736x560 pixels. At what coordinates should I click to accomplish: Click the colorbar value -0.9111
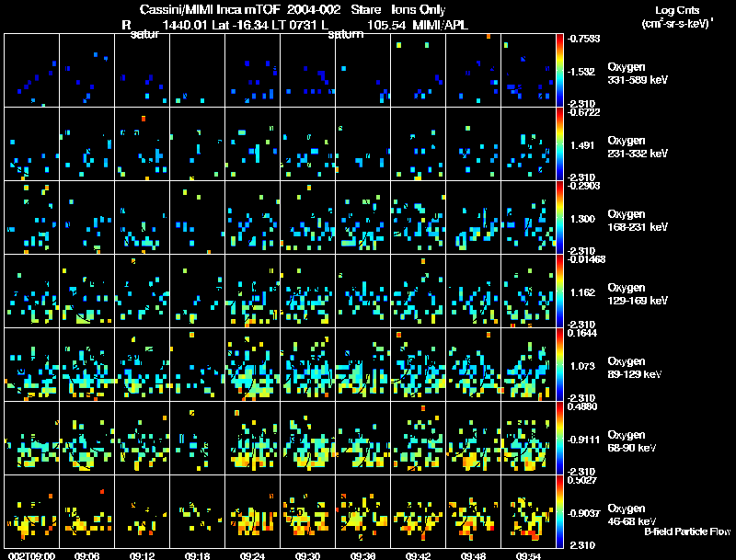[583, 440]
